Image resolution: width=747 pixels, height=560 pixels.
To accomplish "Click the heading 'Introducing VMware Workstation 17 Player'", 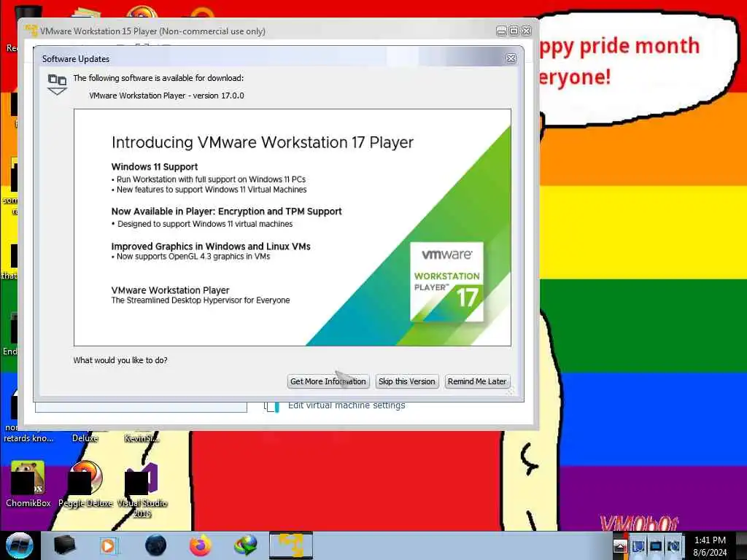I will 263,142.
